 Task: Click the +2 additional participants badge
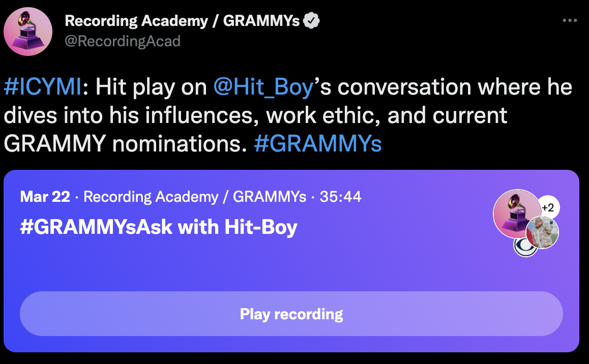[x=549, y=207]
